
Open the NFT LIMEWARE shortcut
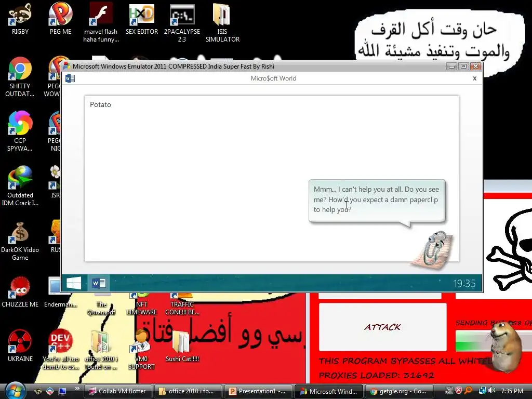[x=141, y=304]
